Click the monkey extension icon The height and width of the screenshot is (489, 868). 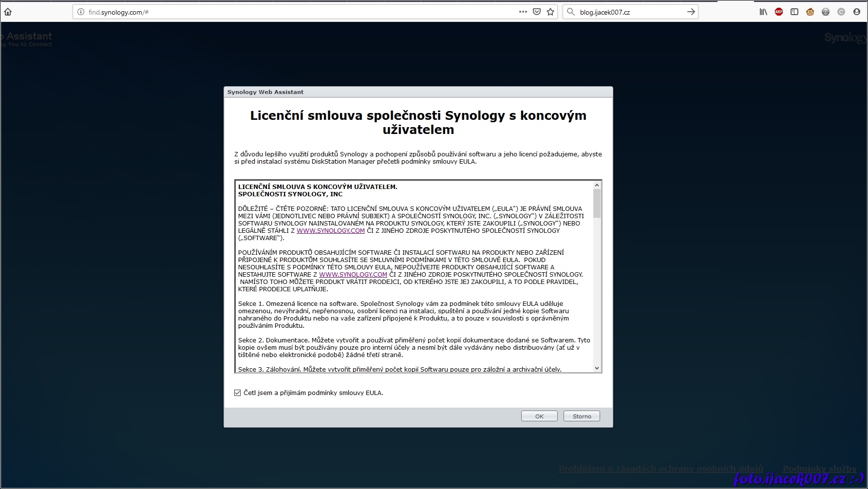[810, 12]
